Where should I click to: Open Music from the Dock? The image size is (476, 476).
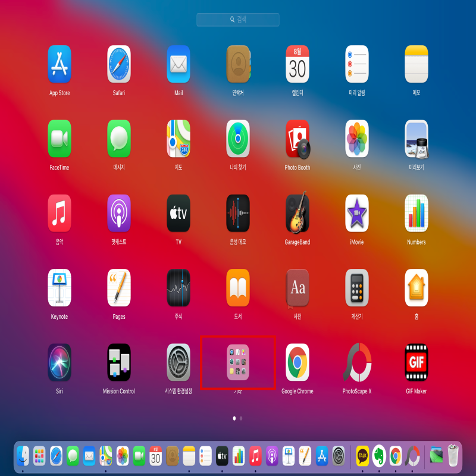click(255, 456)
